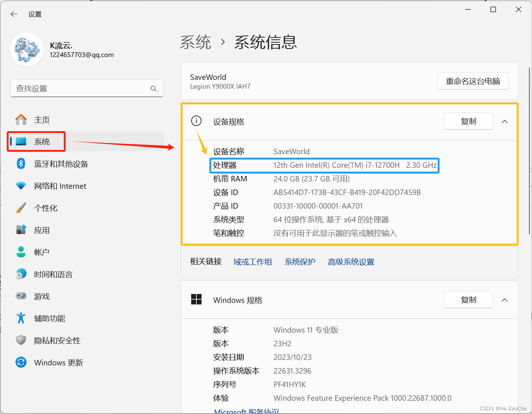Collapse the 设备规格 section chevron
This screenshot has width=532, height=414.
coord(505,121)
